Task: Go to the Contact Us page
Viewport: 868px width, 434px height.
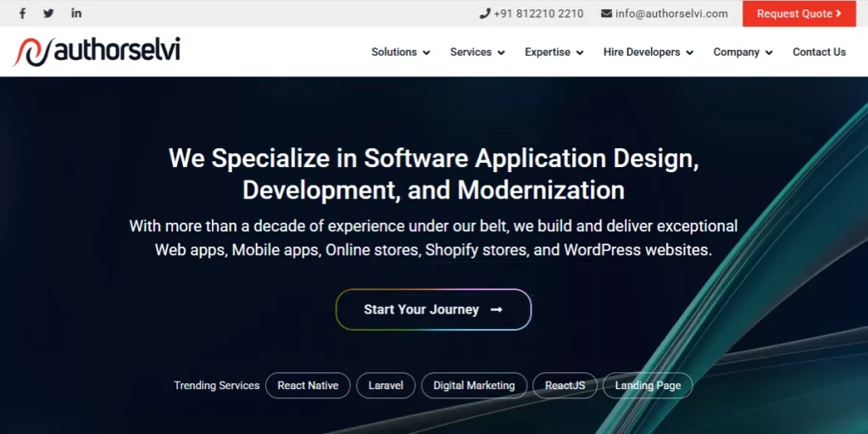Action: pos(820,52)
